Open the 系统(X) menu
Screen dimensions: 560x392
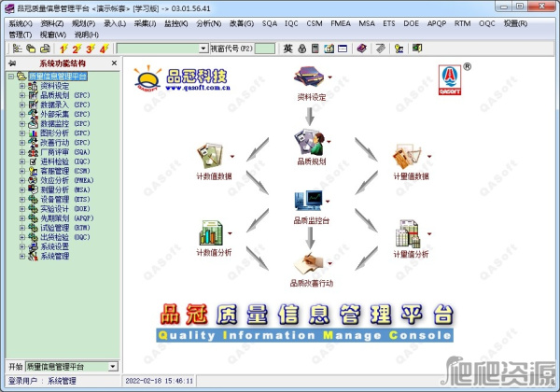coord(21,23)
